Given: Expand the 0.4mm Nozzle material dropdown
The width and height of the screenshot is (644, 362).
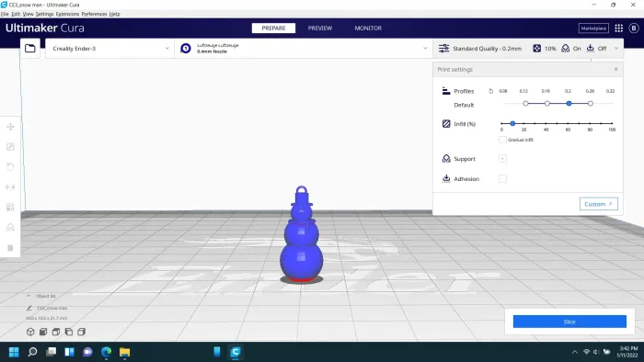Looking at the screenshot, I should 303,49.
